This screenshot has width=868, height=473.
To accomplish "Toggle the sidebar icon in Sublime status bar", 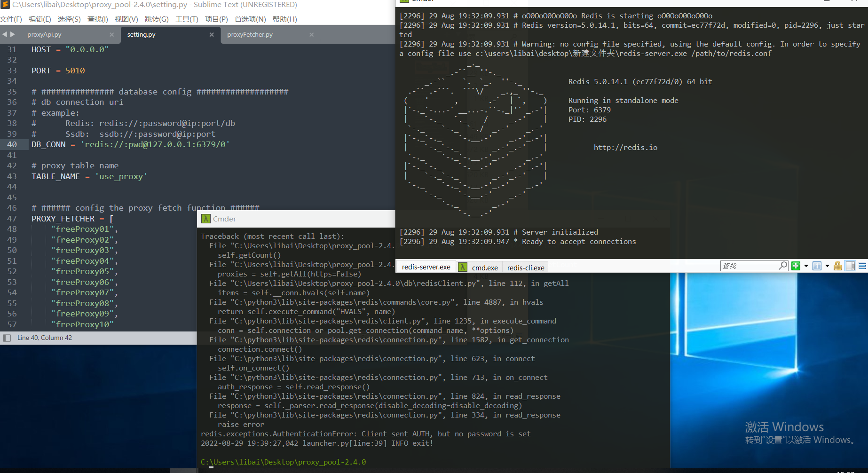I will (x=7, y=338).
